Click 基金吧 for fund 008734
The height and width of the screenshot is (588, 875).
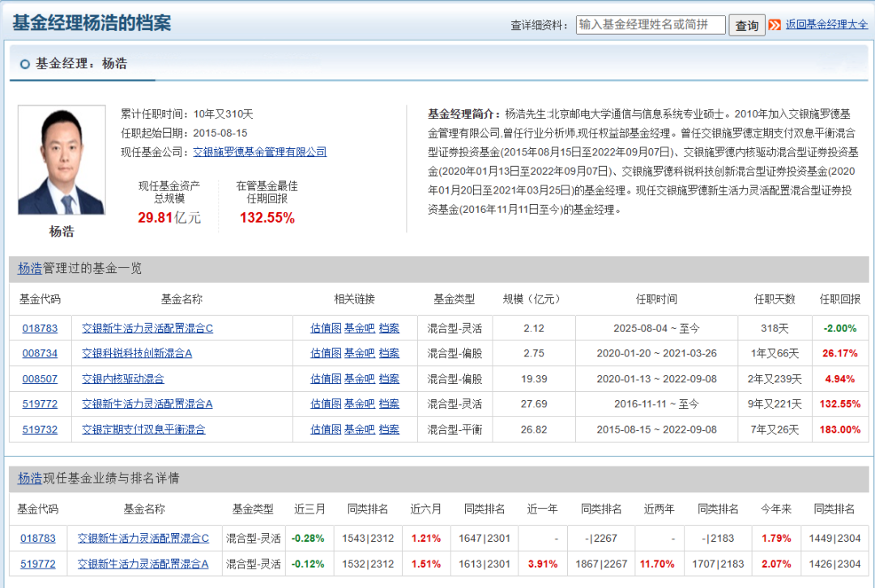(360, 353)
